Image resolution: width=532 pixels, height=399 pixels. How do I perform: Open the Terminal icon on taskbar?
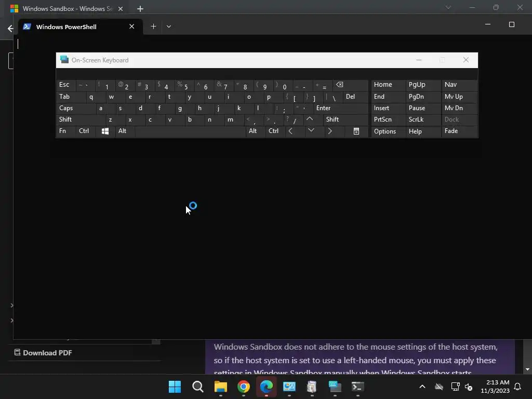pos(357,387)
